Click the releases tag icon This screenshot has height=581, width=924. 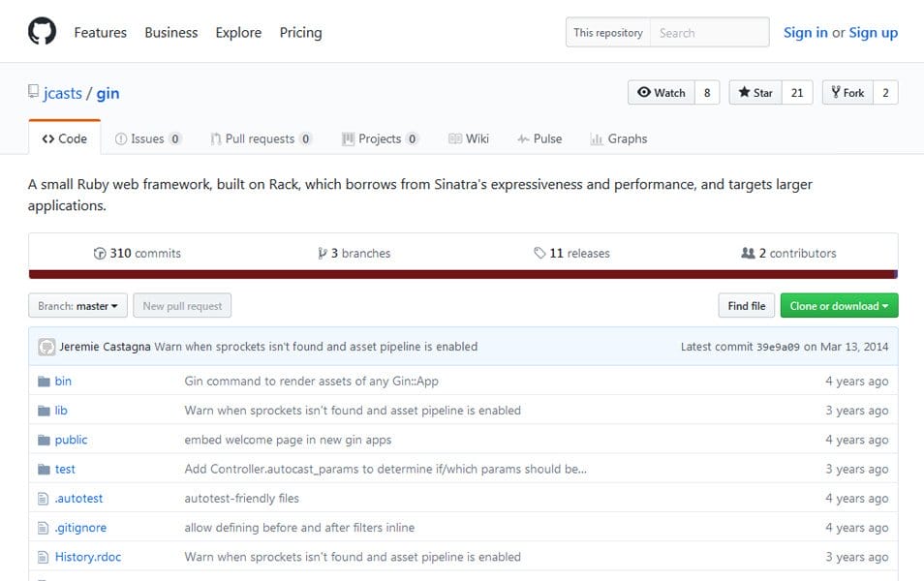pyautogui.click(x=539, y=254)
